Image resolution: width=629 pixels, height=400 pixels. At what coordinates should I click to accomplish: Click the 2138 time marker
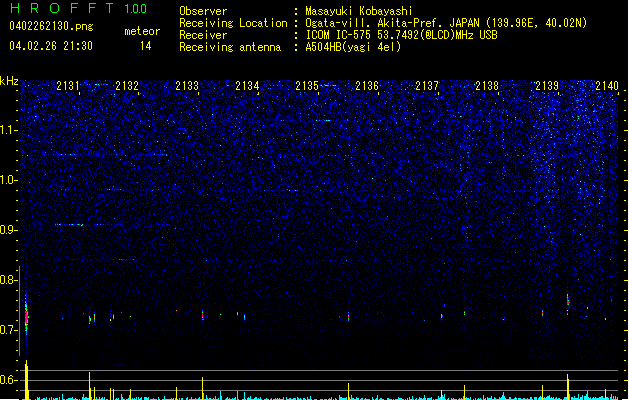click(x=487, y=86)
